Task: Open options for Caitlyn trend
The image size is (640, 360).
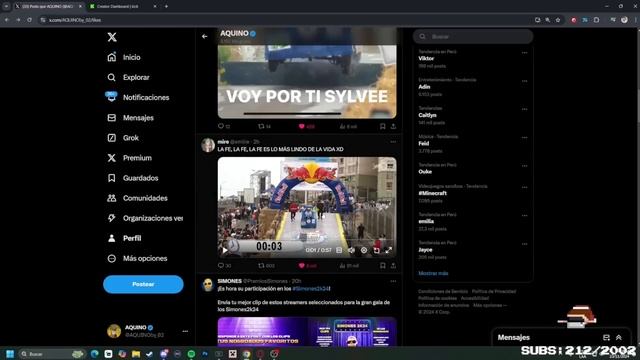Action: click(x=524, y=109)
